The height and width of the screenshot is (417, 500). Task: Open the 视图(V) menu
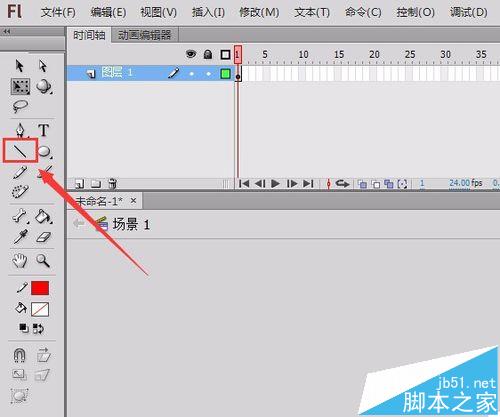tap(159, 13)
